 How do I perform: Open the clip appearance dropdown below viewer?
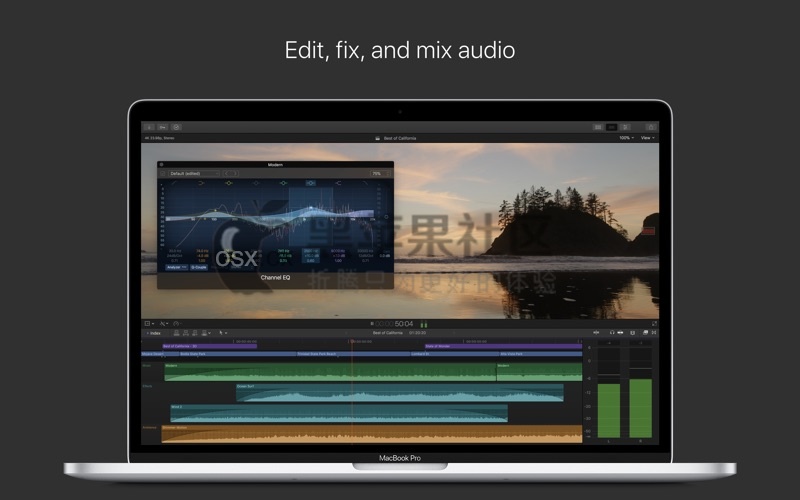coord(149,323)
